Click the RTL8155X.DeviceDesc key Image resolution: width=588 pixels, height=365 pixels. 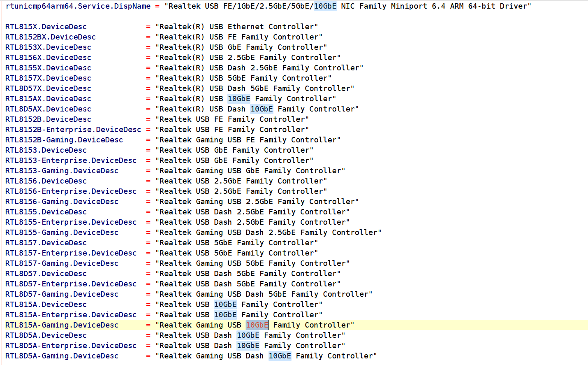click(x=48, y=68)
